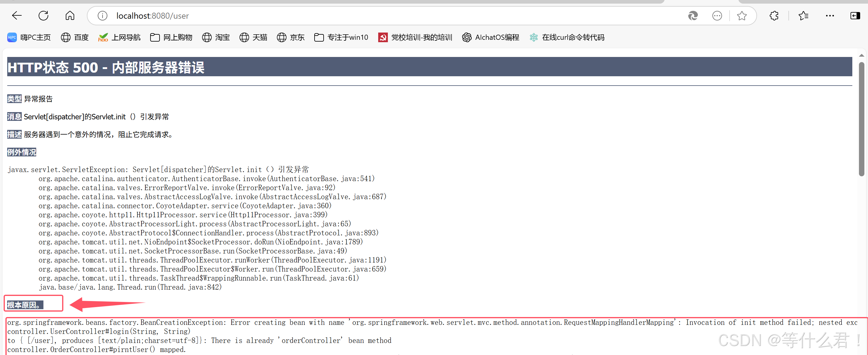Open settings and more ellipsis menu

830,16
